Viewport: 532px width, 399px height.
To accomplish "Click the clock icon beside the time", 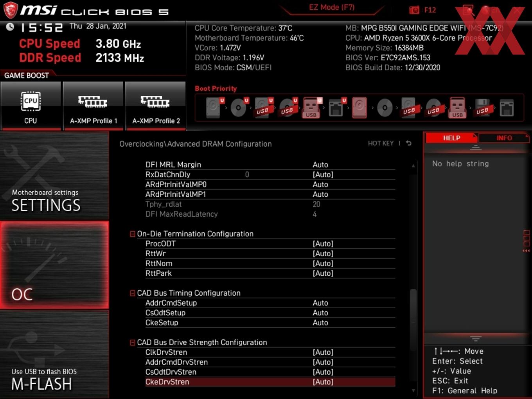I will (10, 27).
